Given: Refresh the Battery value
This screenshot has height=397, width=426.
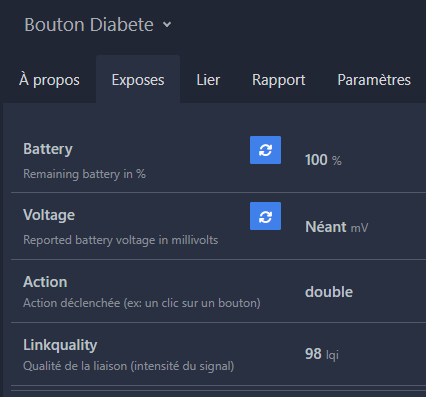Looking at the screenshot, I should click(x=265, y=150).
